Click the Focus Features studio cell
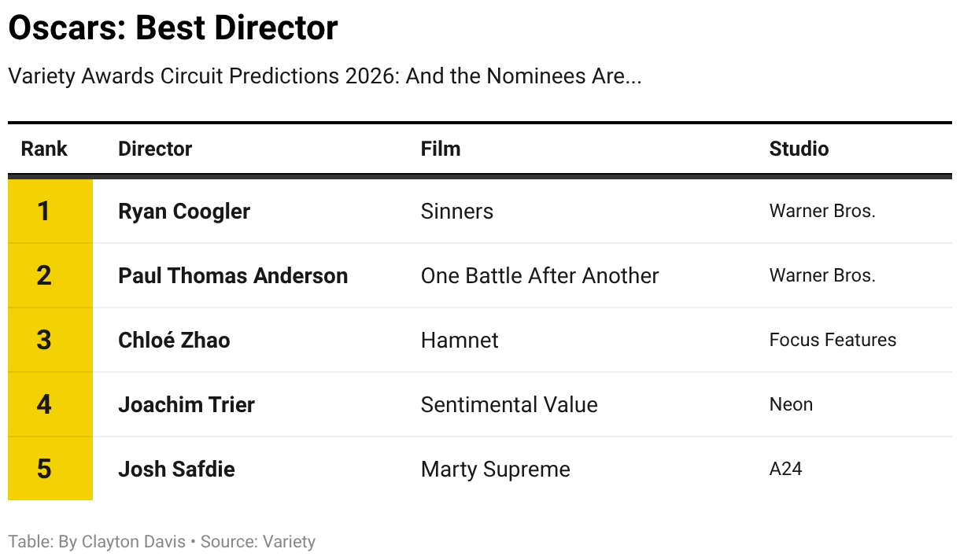Viewport: 960px width, 560px height. point(833,340)
